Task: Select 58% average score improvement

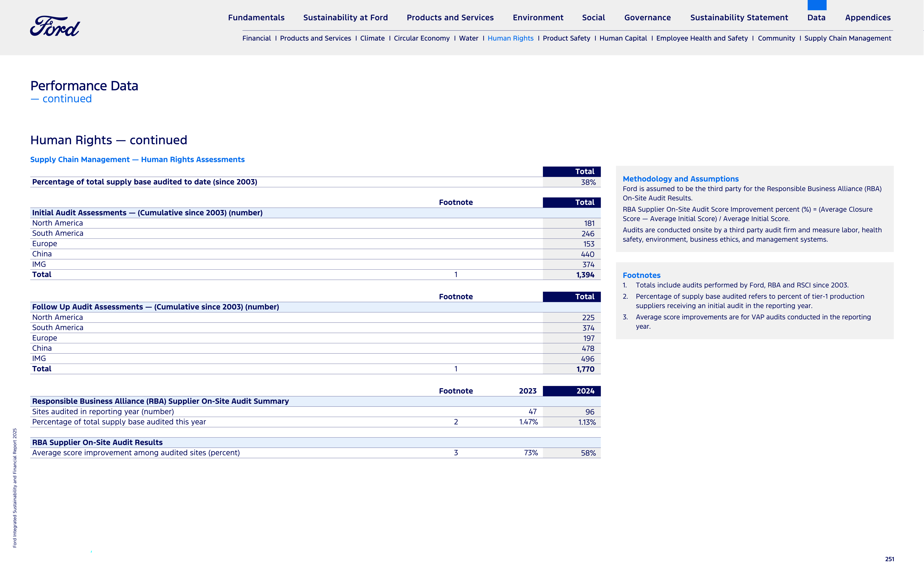Action: (x=588, y=453)
